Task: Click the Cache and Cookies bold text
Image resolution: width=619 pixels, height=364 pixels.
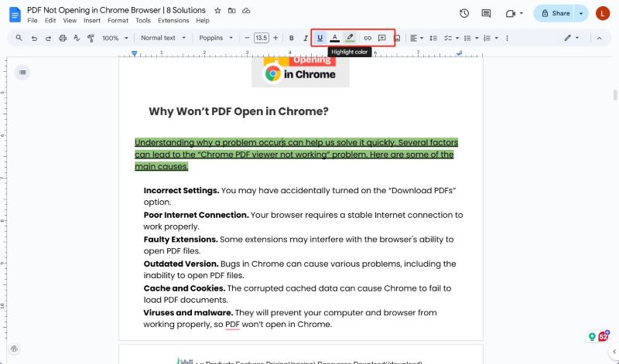Action: click(184, 288)
